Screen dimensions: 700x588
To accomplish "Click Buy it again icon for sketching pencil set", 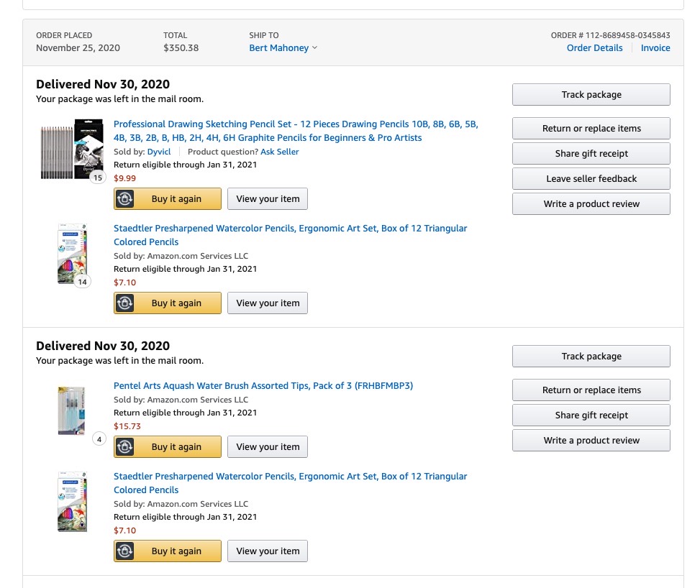I will [125, 199].
